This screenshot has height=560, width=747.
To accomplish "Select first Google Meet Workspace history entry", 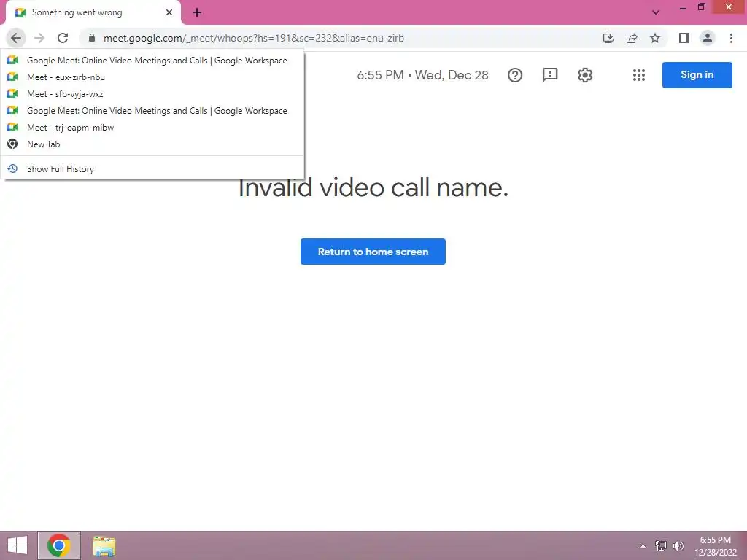I will click(152, 61).
